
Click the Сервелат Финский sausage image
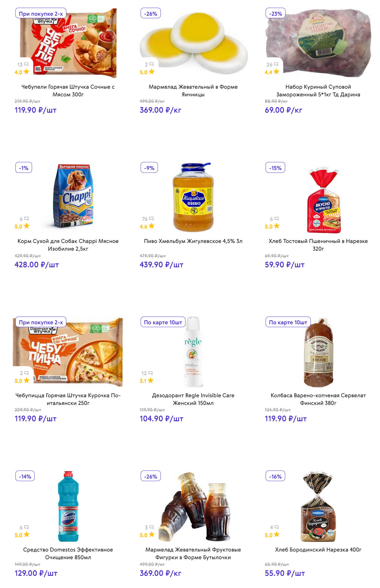319,352
